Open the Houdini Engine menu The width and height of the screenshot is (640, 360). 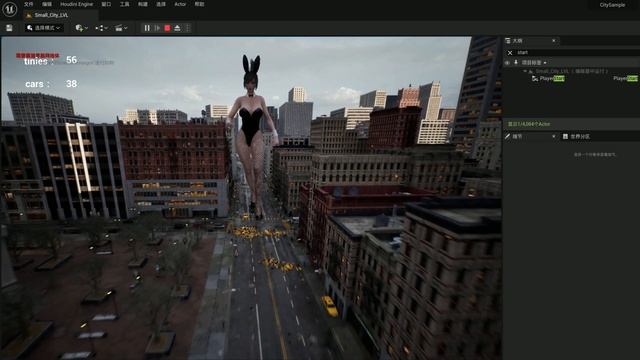click(x=77, y=4)
